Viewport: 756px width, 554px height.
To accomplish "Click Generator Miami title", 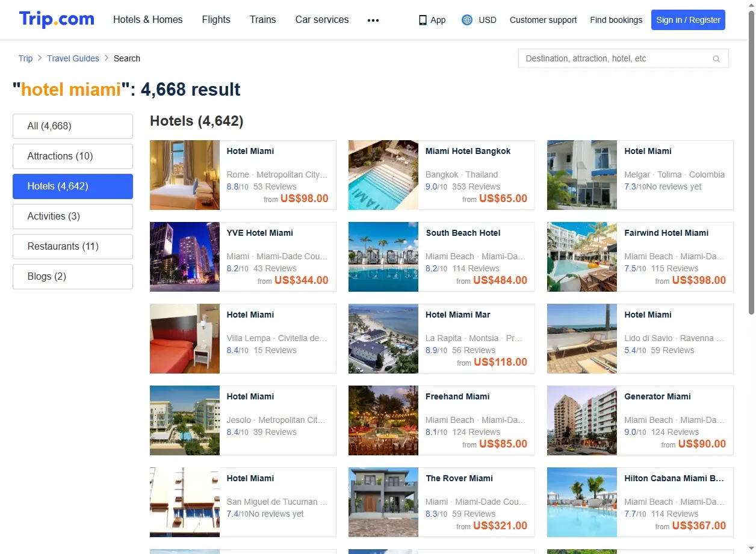I will 657,396.
